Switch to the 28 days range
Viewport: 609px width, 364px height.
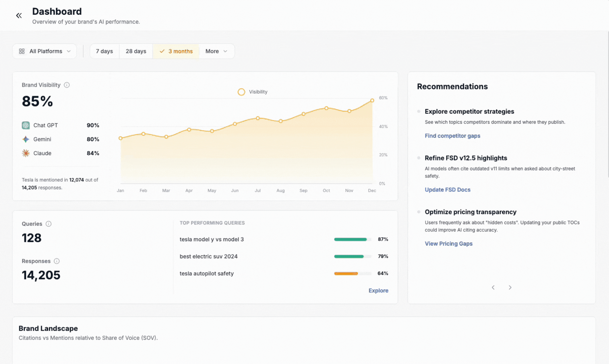click(136, 51)
